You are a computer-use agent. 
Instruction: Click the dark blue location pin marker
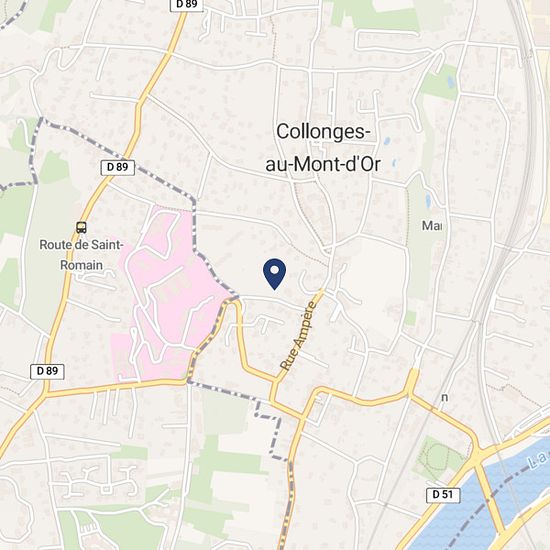[274, 274]
